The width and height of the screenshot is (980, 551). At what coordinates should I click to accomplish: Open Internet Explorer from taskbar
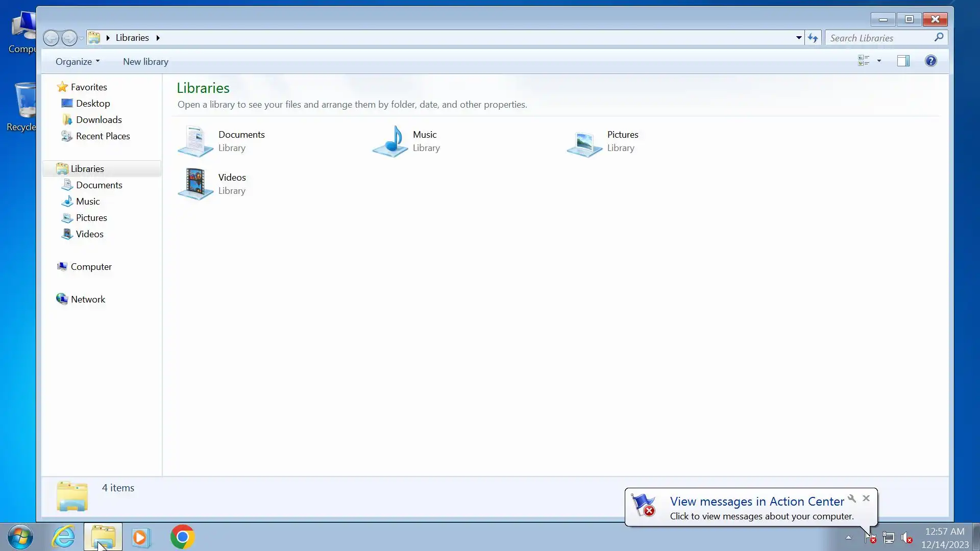64,537
